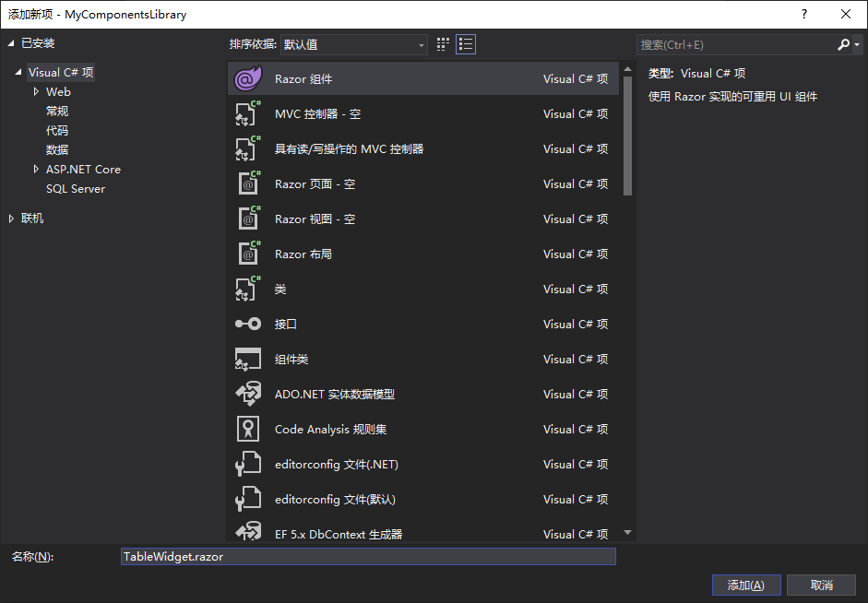This screenshot has height=603, width=868.
Task: Click the 接口 interface icon
Action: pyautogui.click(x=248, y=324)
